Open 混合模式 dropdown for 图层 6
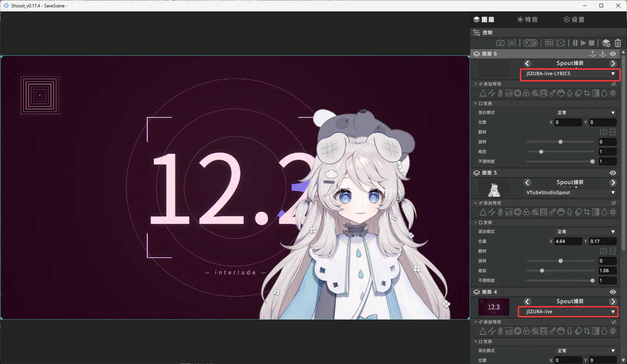This screenshot has width=627, height=364. click(x=586, y=113)
